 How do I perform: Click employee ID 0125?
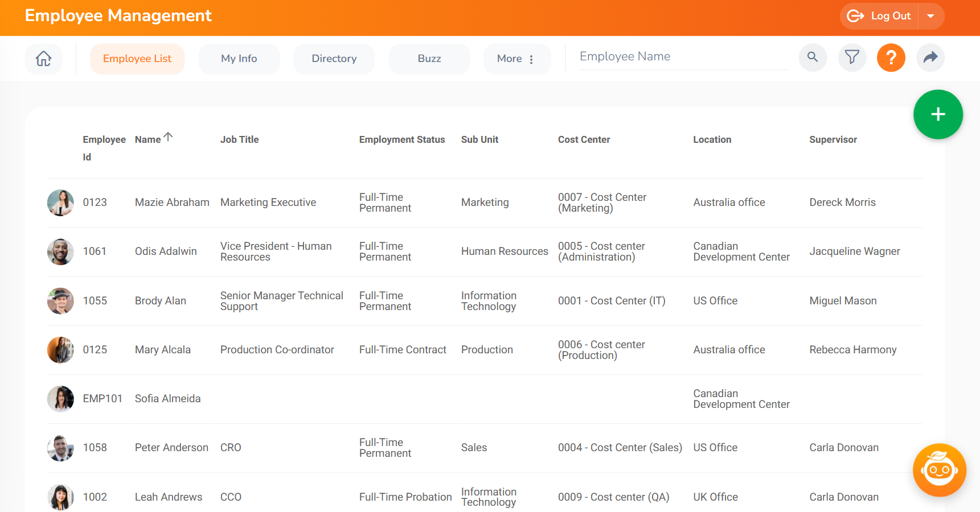[x=95, y=350]
